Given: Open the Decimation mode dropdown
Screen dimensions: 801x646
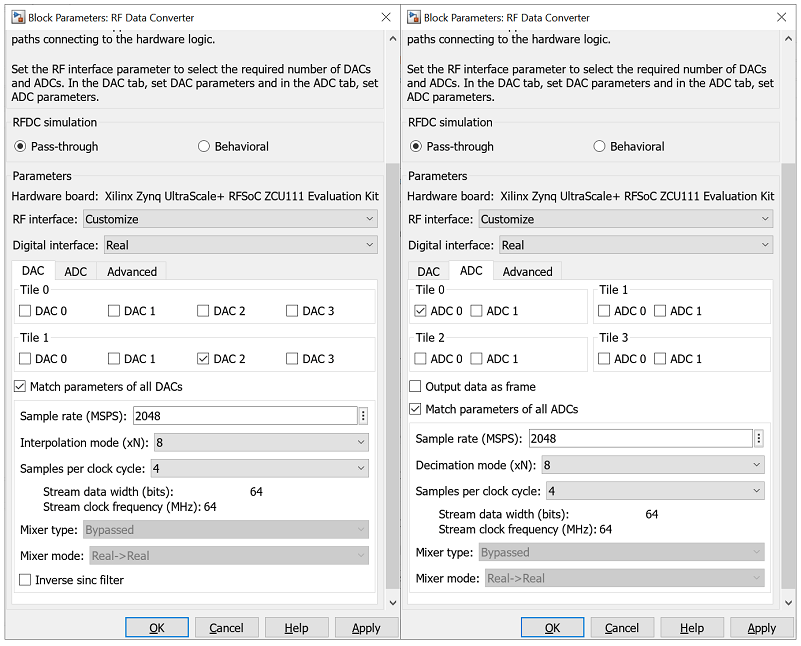Looking at the screenshot, I should [652, 465].
